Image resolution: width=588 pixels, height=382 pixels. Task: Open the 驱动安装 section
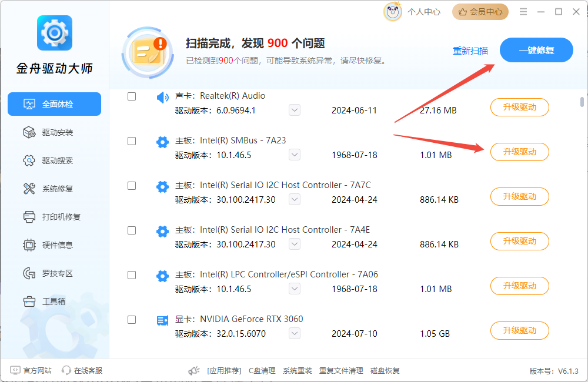(54, 132)
